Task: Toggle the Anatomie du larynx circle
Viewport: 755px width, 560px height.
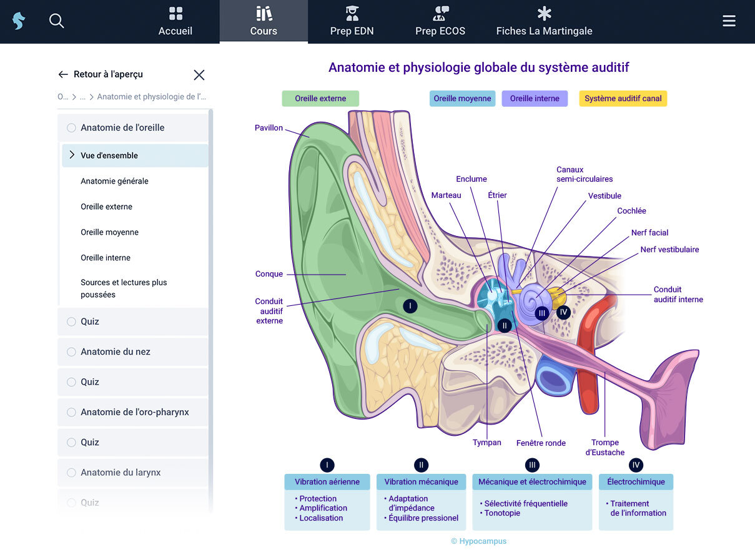Action: coord(71,473)
